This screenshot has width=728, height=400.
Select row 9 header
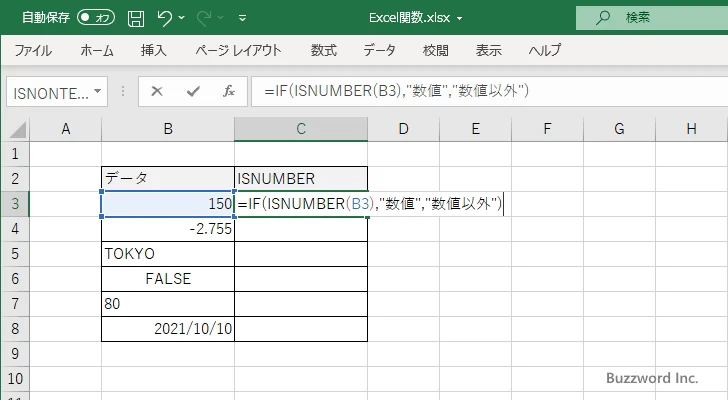coord(15,354)
